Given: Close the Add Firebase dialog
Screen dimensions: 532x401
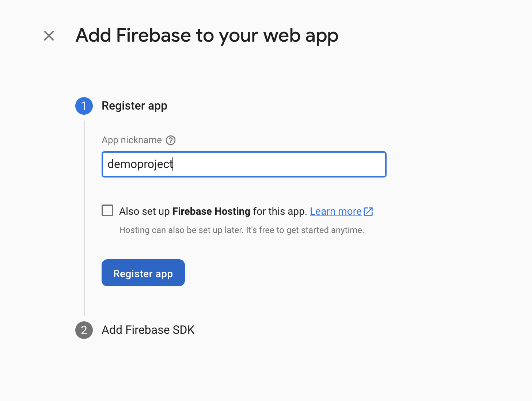Looking at the screenshot, I should [49, 36].
